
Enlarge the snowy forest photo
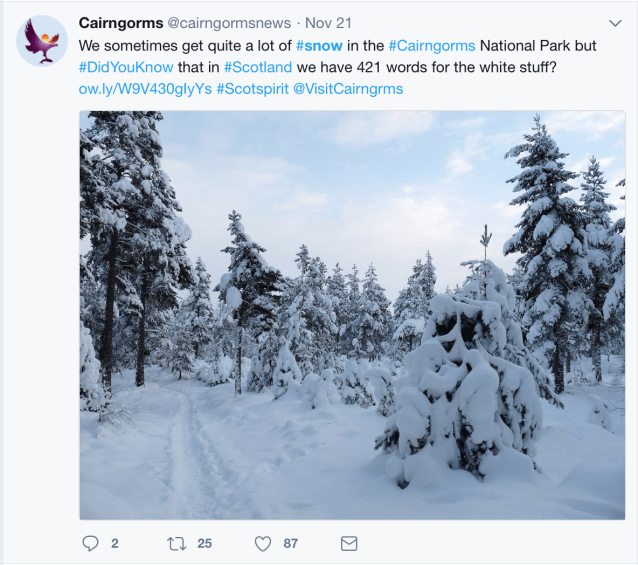(x=352, y=315)
